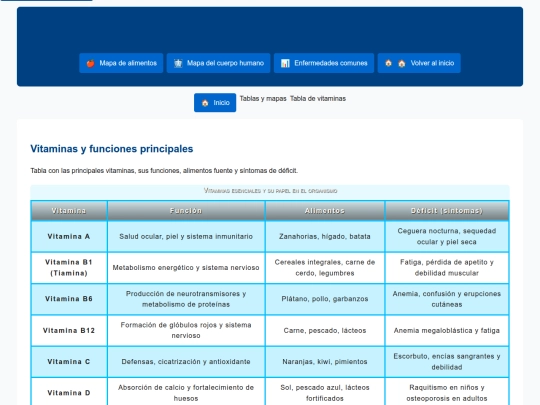Click 'Sol, pescado azul, lácteos fortificados'

pyautogui.click(x=325, y=393)
